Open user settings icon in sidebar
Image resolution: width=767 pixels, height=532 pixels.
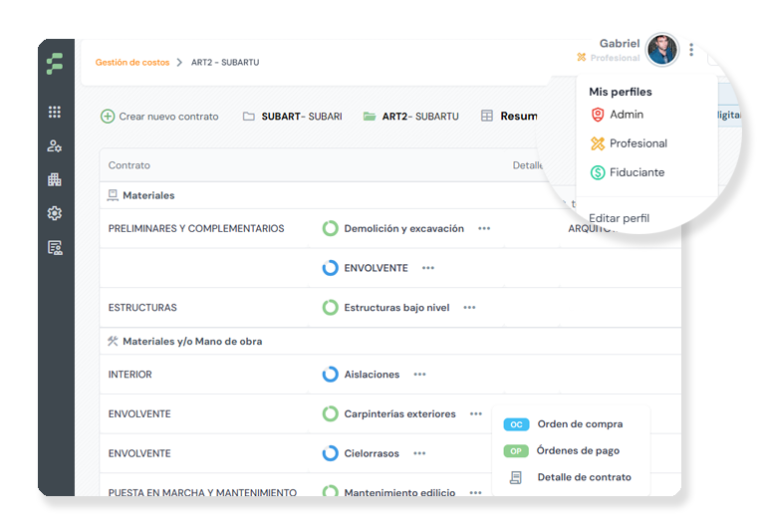coord(55,146)
